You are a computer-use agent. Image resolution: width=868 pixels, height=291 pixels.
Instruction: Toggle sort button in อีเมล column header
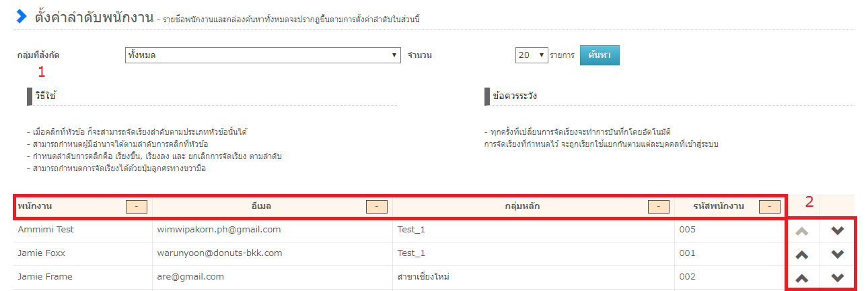(376, 207)
